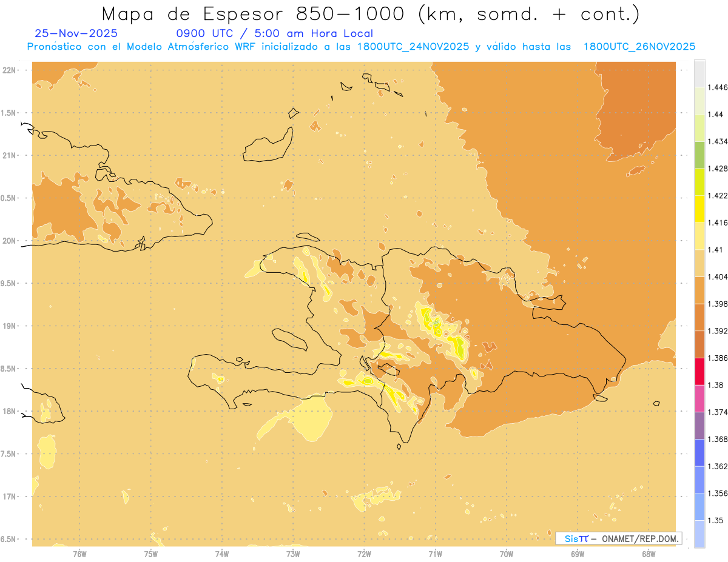Click the colorbar value '1.41'
This screenshot has width=728, height=562.
(x=716, y=250)
